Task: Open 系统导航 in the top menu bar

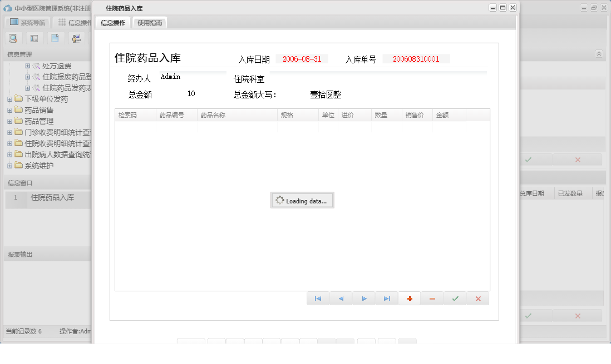Action: pyautogui.click(x=27, y=22)
